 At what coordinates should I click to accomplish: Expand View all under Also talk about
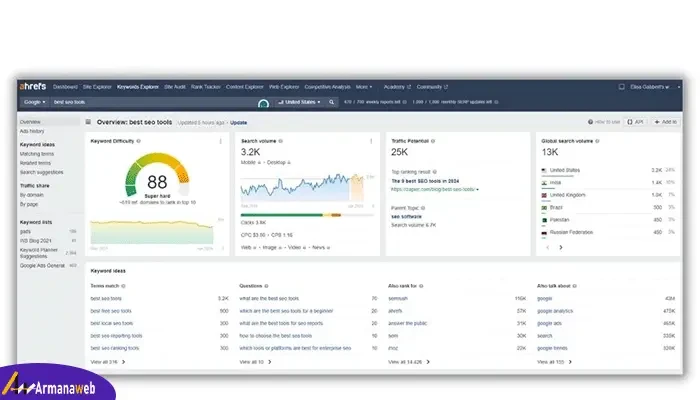point(554,362)
